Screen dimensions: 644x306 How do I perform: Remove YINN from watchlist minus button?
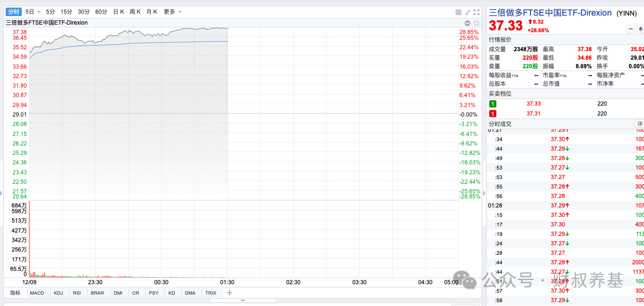631,29
